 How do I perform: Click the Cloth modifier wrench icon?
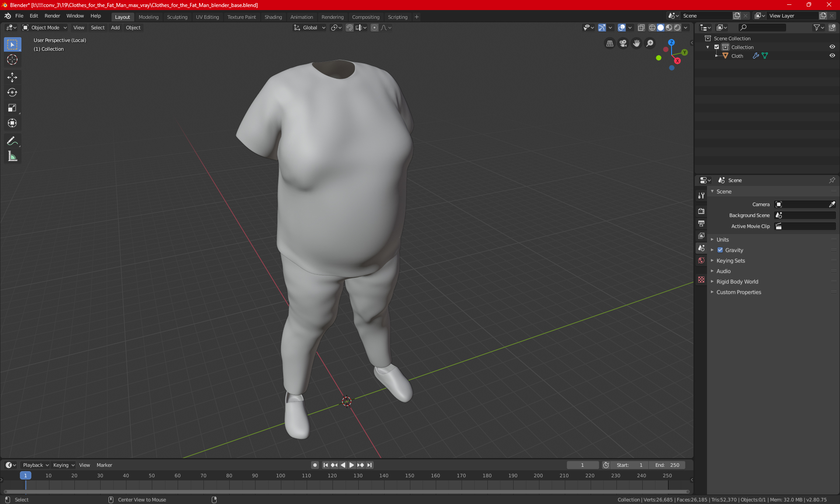click(756, 56)
